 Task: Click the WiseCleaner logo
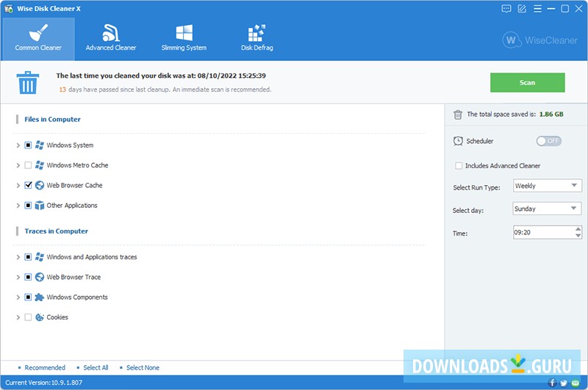540,40
